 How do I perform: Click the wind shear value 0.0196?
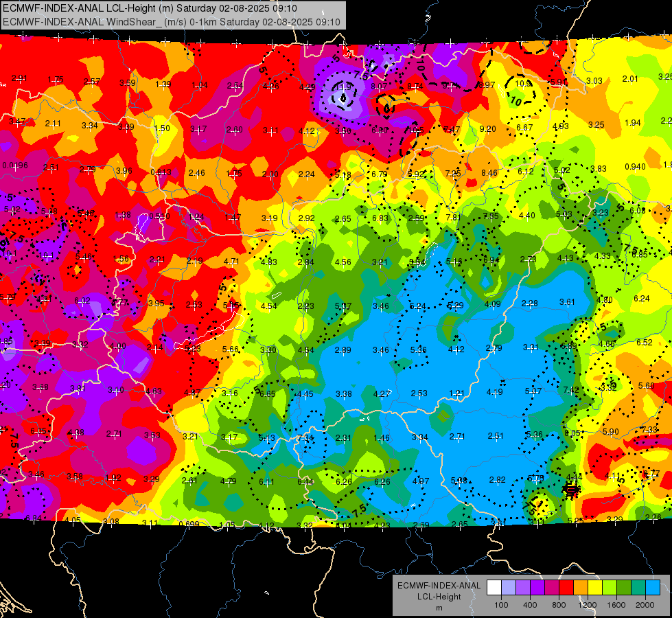14,165
